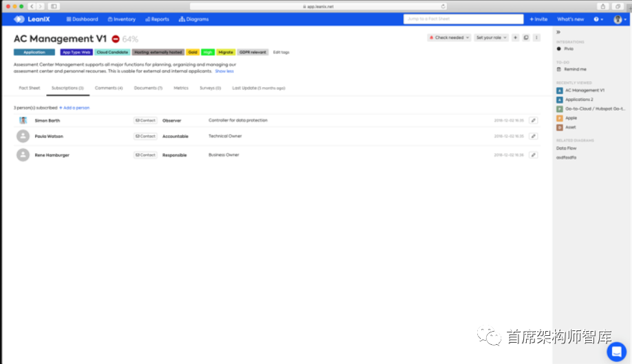Image resolution: width=632 pixels, height=364 pixels.
Task: Open the Reports menu item
Action: (x=157, y=19)
